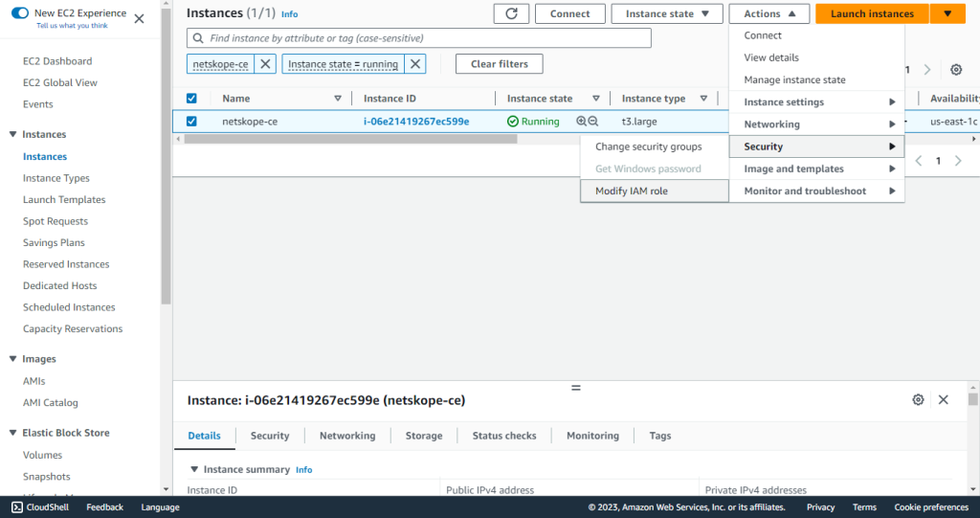
Task: Toggle the select-all instances header checkbox
Action: [x=191, y=99]
